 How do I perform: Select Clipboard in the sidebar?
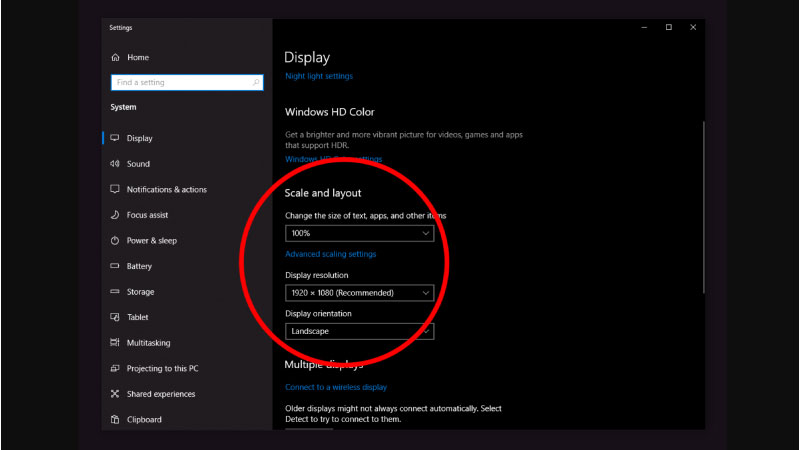pos(144,420)
